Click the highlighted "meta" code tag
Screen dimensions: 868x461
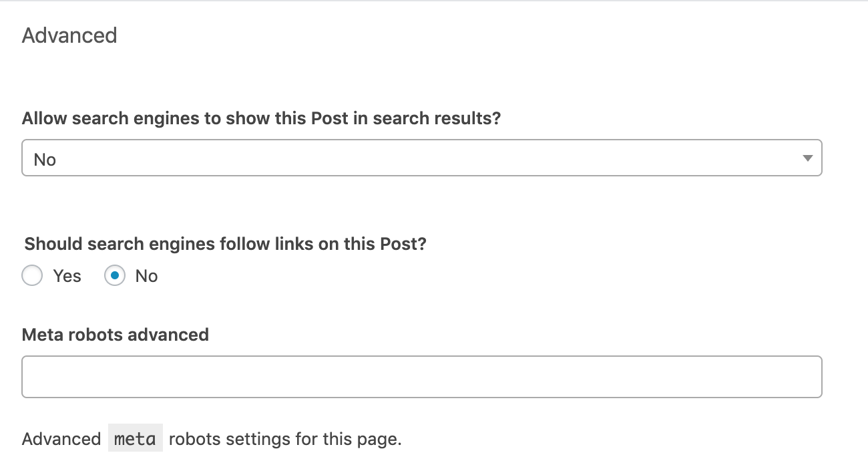tap(136, 439)
